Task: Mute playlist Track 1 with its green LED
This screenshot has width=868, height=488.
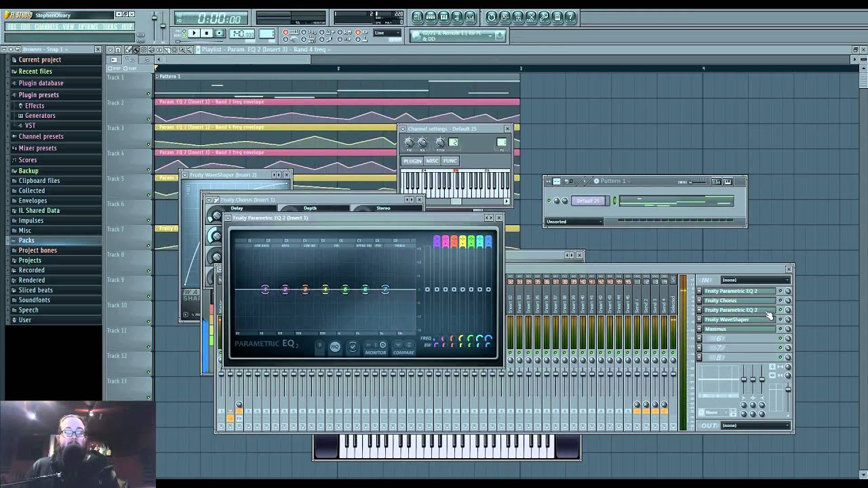Action: (149, 94)
